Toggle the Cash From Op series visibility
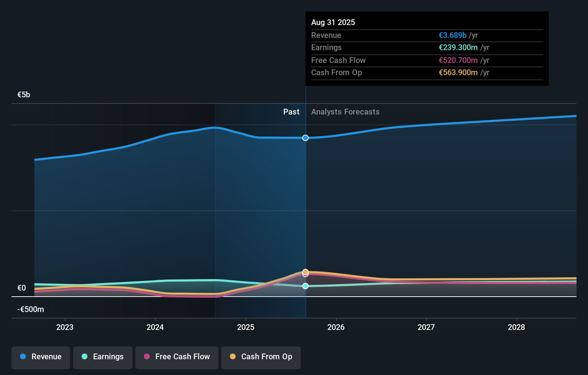The image size is (588, 375). [261, 357]
